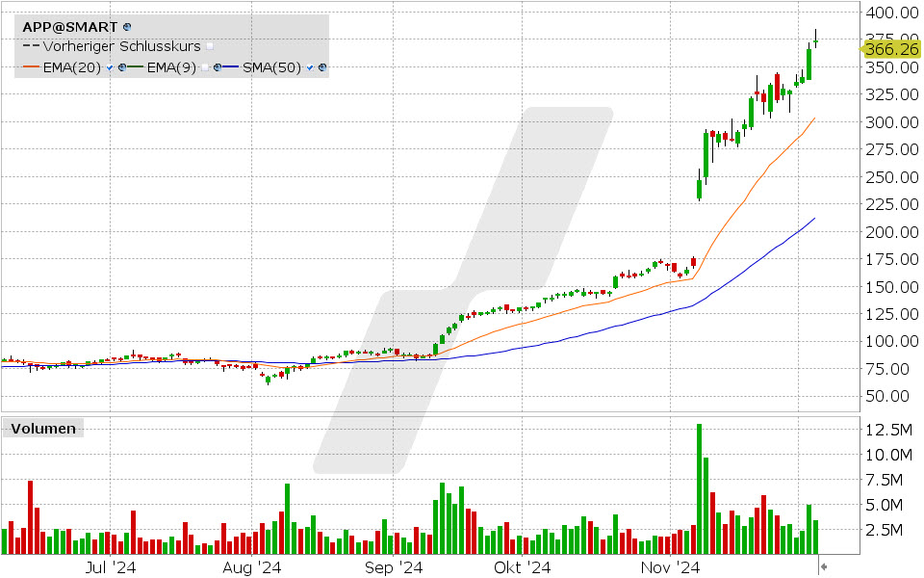The height and width of the screenshot is (578, 924).
Task: Click the 200.00 price axis label
Action: coord(892,232)
